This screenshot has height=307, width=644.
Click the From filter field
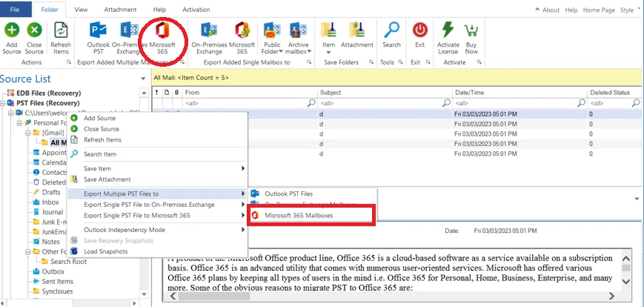coord(250,103)
